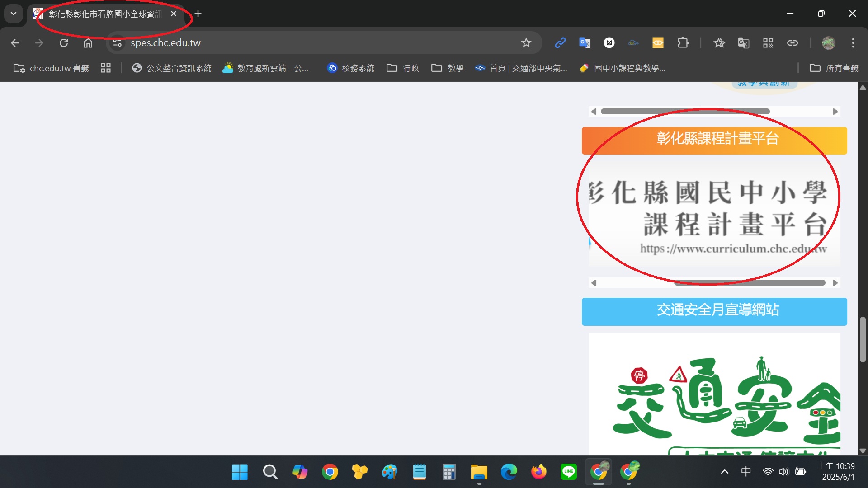
Task: Bookmark this page with star icon
Action: (x=526, y=43)
